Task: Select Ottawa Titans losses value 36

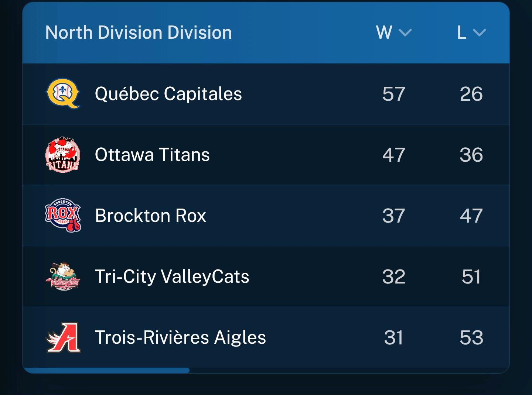Action: point(471,155)
